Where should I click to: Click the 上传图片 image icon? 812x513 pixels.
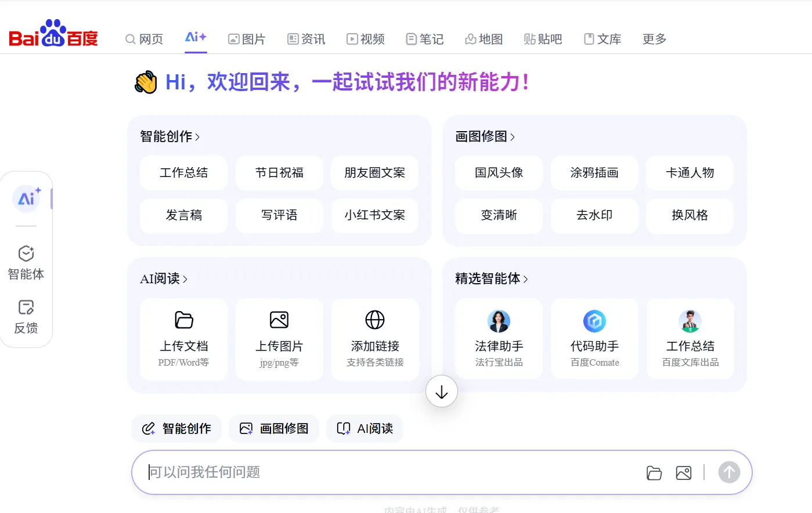279,320
